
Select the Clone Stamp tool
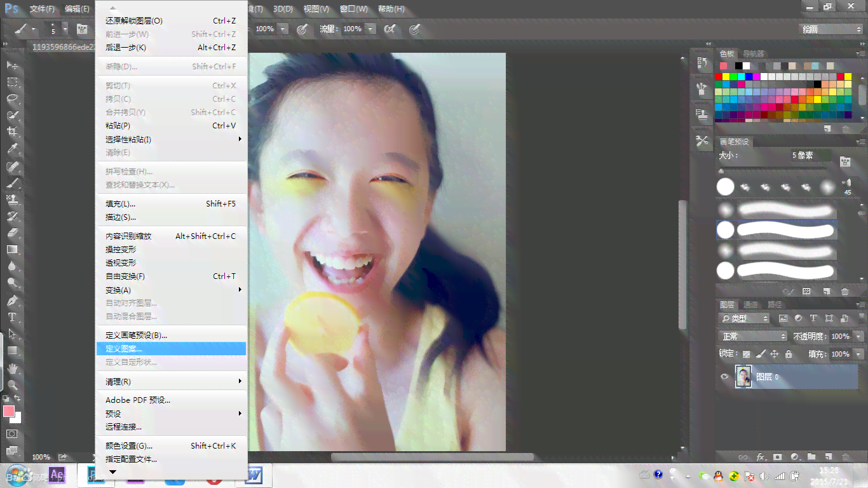pos(12,200)
